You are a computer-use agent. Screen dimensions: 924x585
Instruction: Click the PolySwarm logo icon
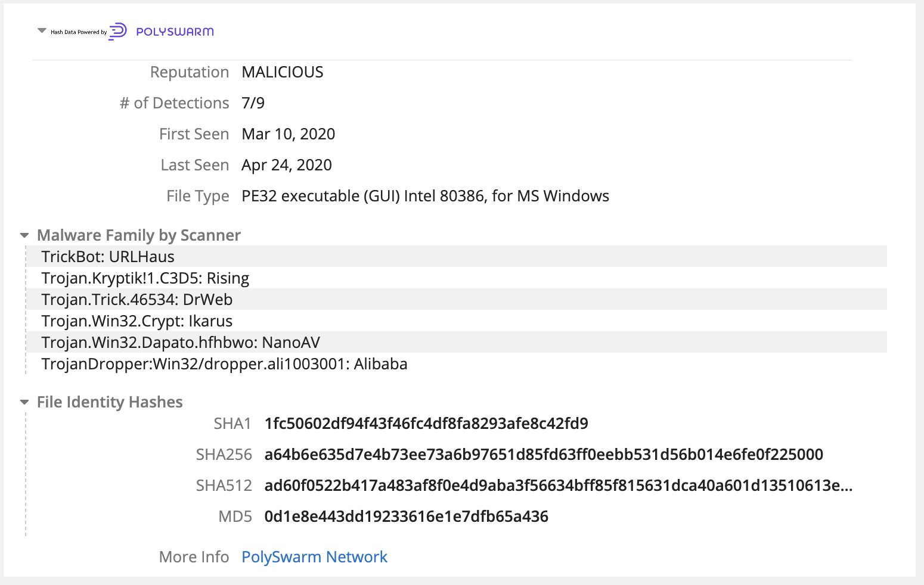coord(118,31)
